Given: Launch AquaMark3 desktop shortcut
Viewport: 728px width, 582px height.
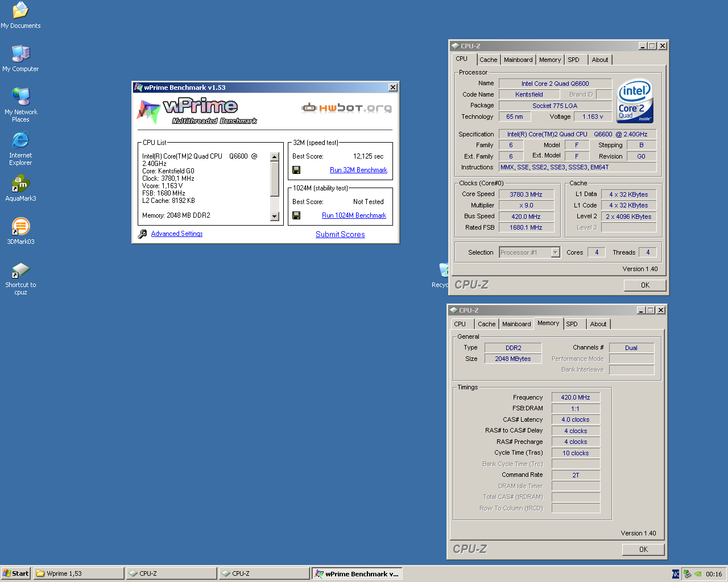Looking at the screenshot, I should [x=20, y=188].
